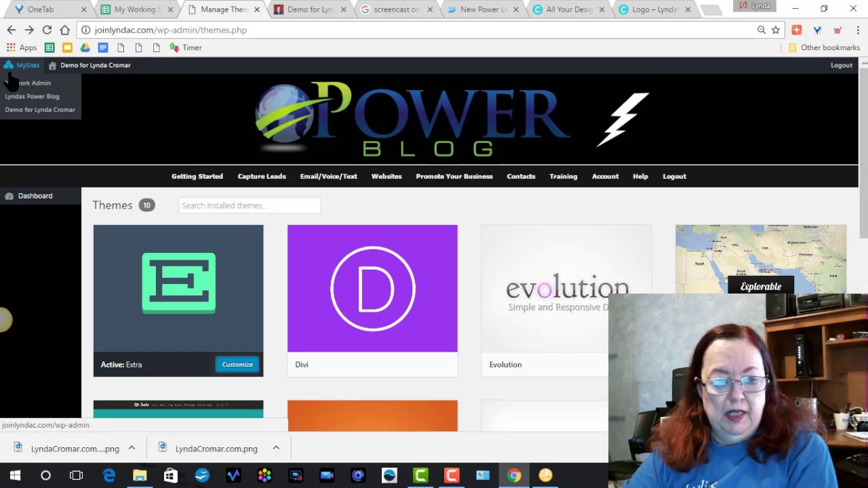Select Demo for Lynda Cromar dropdown entry

point(40,109)
